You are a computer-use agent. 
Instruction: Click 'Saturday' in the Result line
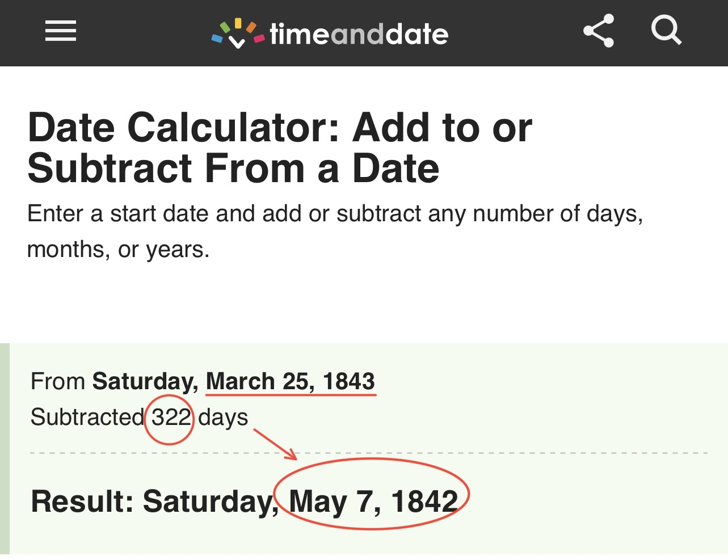pos(210,502)
